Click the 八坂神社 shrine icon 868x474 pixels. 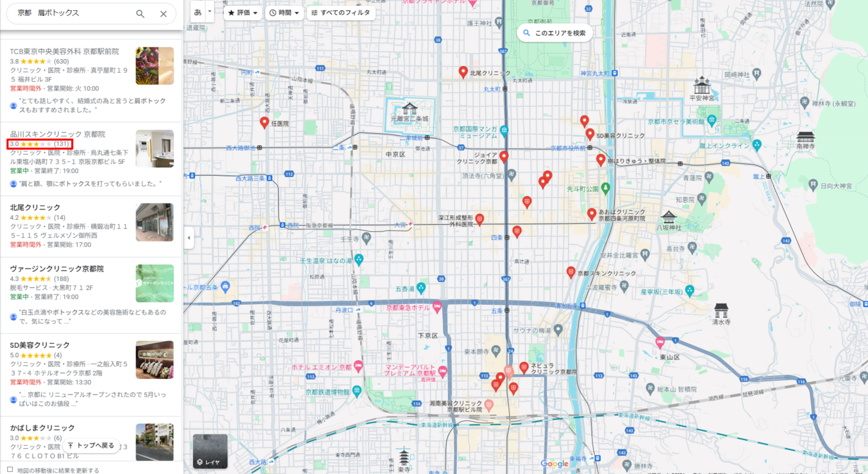click(x=669, y=217)
